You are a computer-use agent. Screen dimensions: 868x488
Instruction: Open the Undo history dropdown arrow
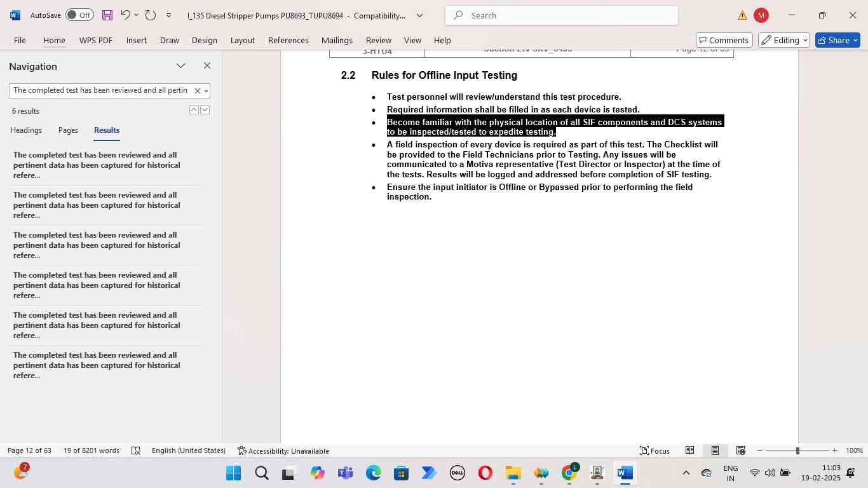point(136,15)
